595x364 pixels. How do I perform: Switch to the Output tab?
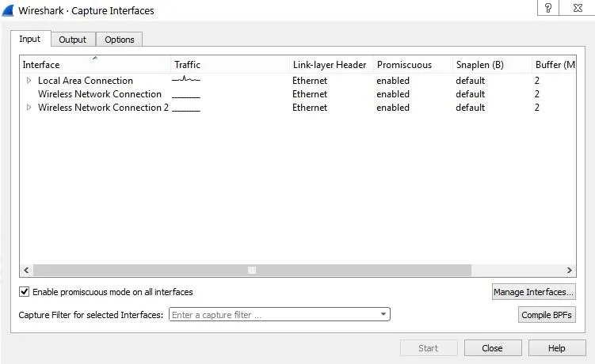[x=72, y=40]
